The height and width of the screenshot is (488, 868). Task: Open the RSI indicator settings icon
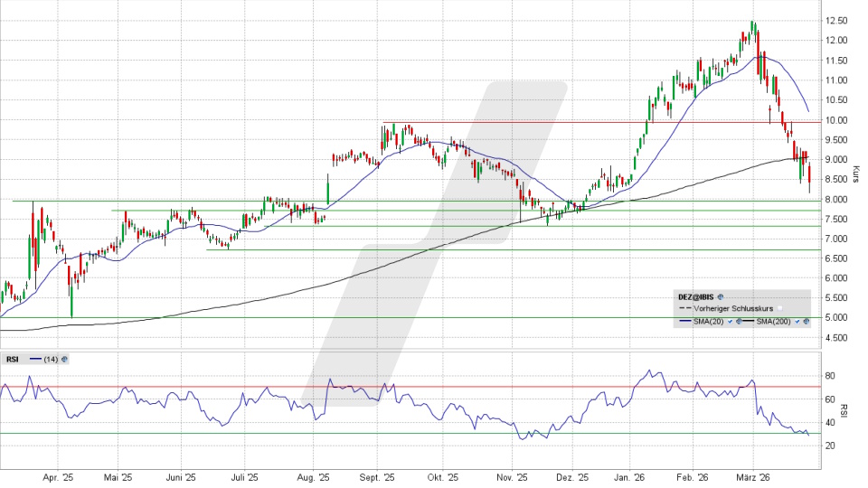(64, 359)
